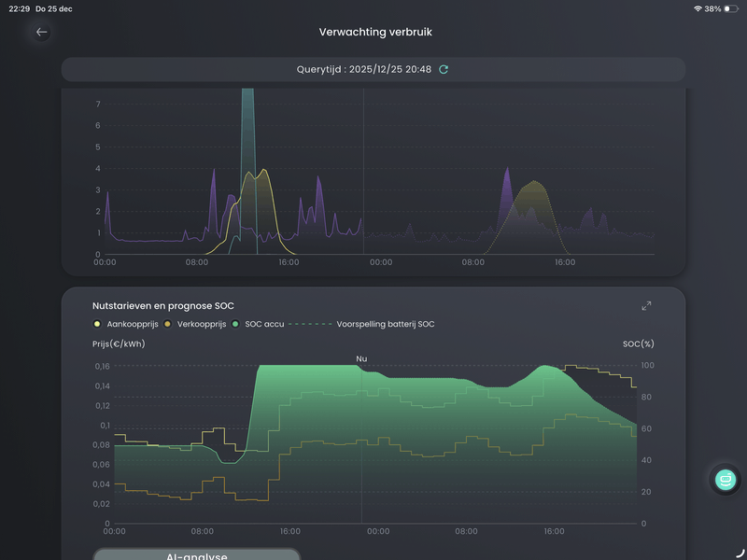Open the AI-analyse button
The image size is (747, 560).
click(x=197, y=554)
